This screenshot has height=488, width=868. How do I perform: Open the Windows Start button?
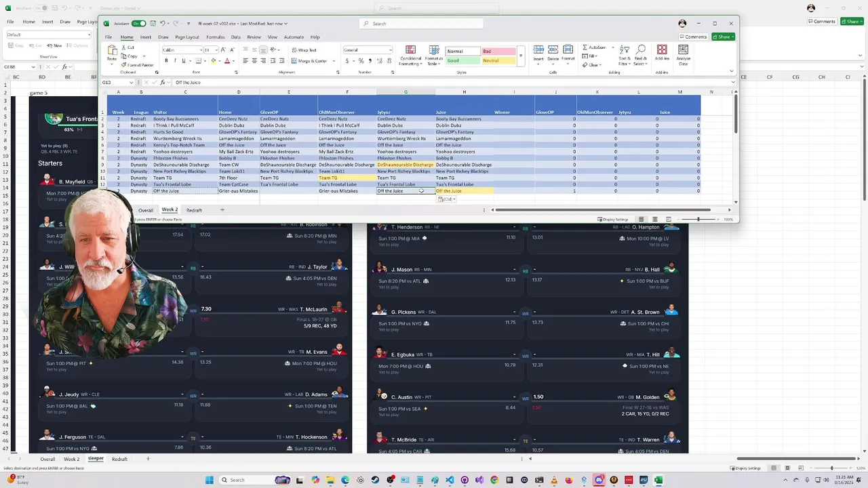(x=210, y=480)
